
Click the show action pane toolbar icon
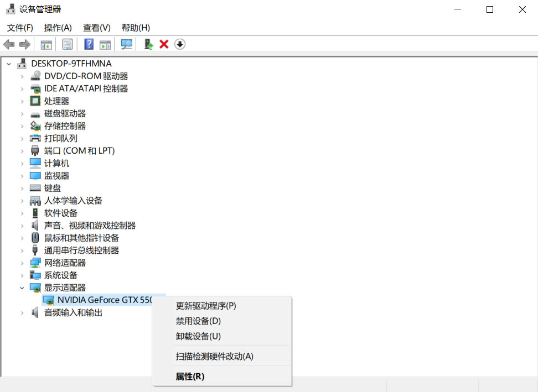[x=105, y=44]
